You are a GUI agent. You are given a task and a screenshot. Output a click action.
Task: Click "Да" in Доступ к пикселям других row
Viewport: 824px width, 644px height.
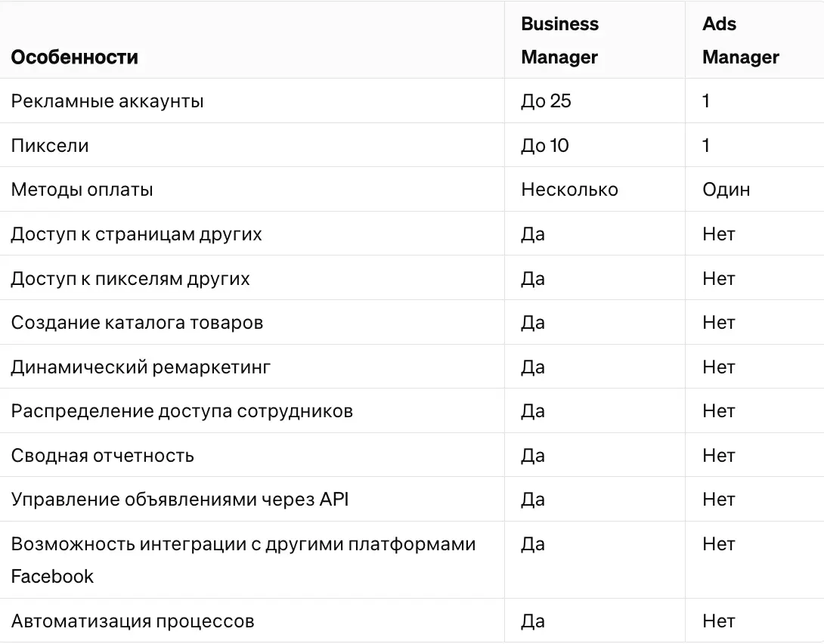pos(533,278)
